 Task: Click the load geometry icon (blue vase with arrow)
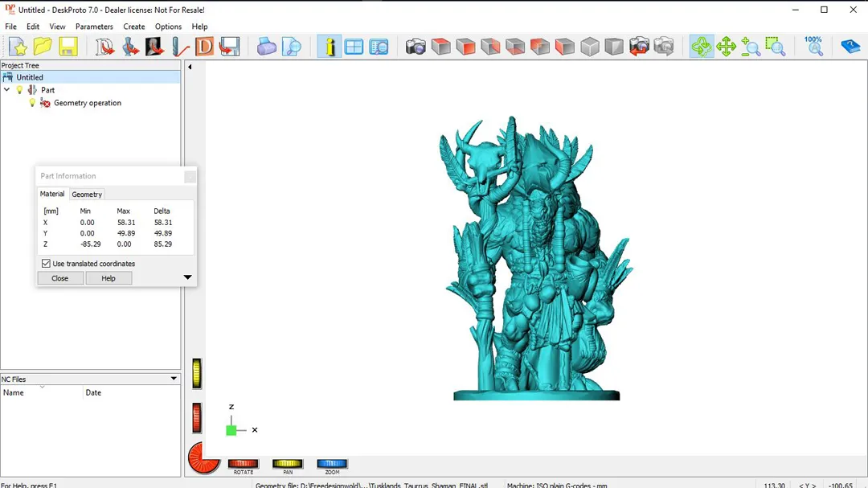[129, 47]
